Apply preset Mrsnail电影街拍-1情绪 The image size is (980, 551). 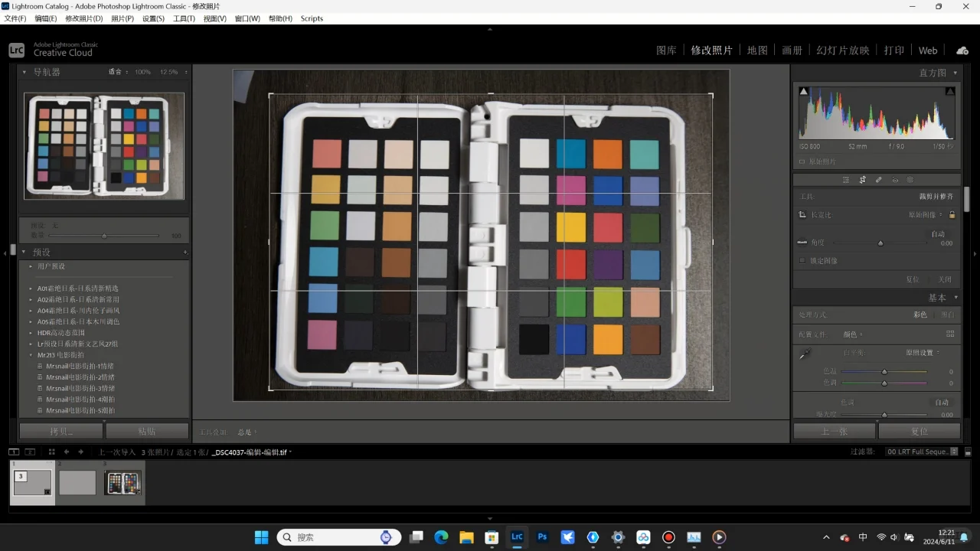[80, 366]
